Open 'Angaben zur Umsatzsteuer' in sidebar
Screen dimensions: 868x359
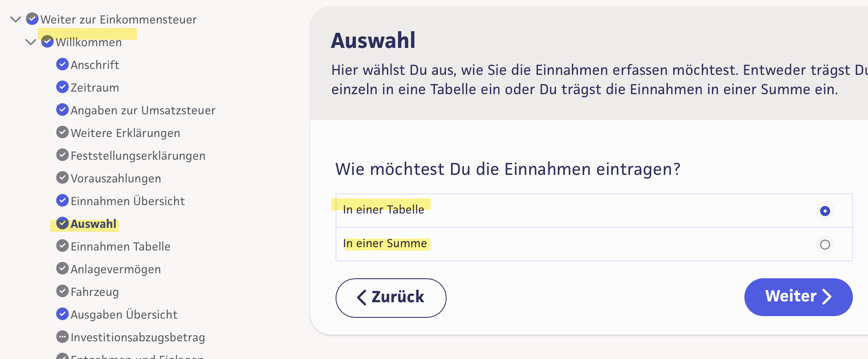click(143, 110)
